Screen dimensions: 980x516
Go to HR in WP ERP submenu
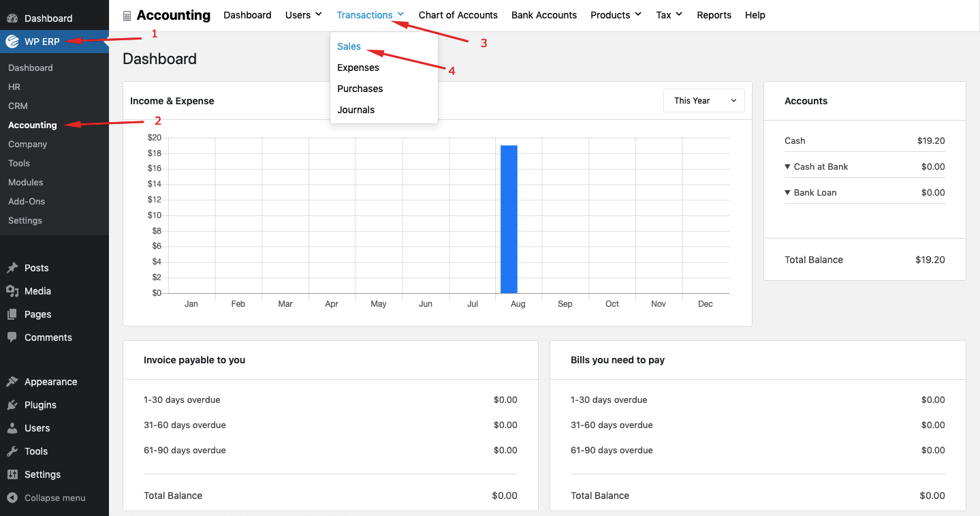[14, 87]
